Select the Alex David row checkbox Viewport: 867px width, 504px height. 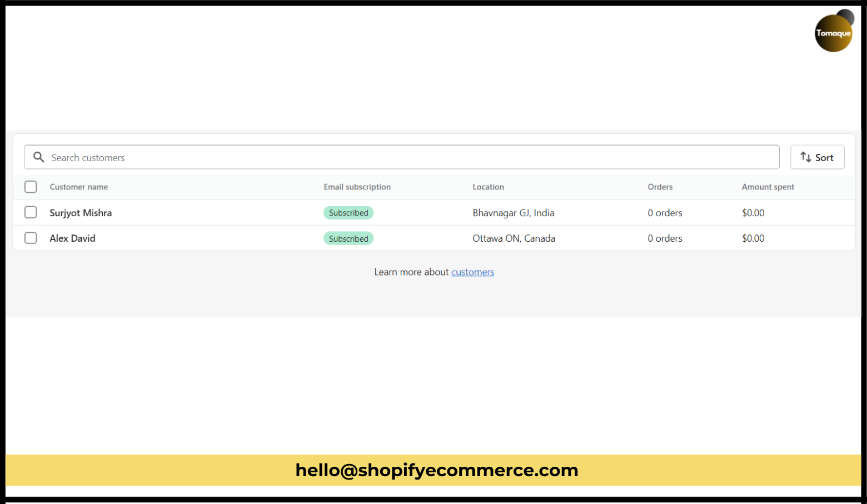click(x=31, y=238)
